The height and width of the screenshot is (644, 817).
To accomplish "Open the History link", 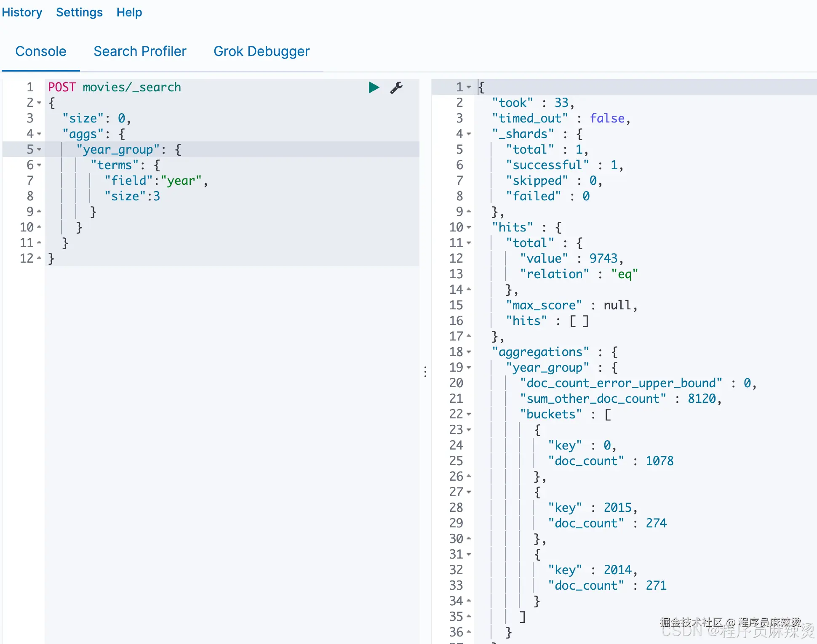I will point(22,12).
